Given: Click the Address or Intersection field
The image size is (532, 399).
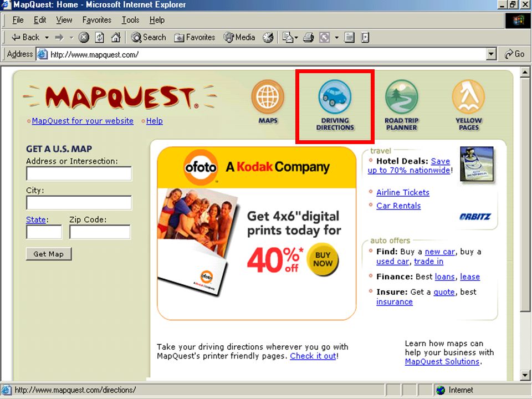Looking at the screenshot, I should 79,173.
